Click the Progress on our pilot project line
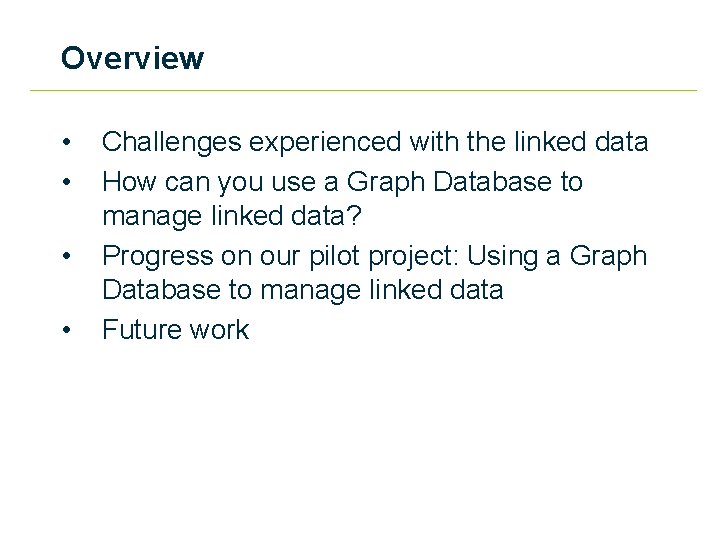Image resolution: width=720 pixels, height=540 pixels. [375, 256]
